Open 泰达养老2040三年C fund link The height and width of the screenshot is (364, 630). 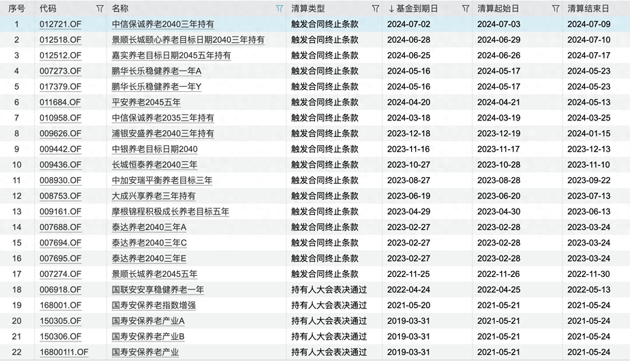click(149, 243)
